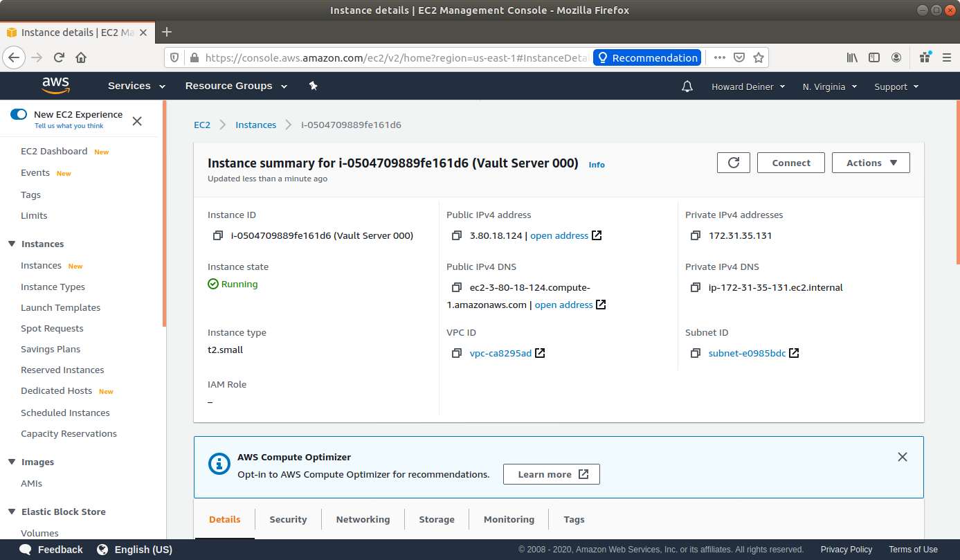Copy the VPC ID icon
960x560 pixels.
(x=457, y=354)
